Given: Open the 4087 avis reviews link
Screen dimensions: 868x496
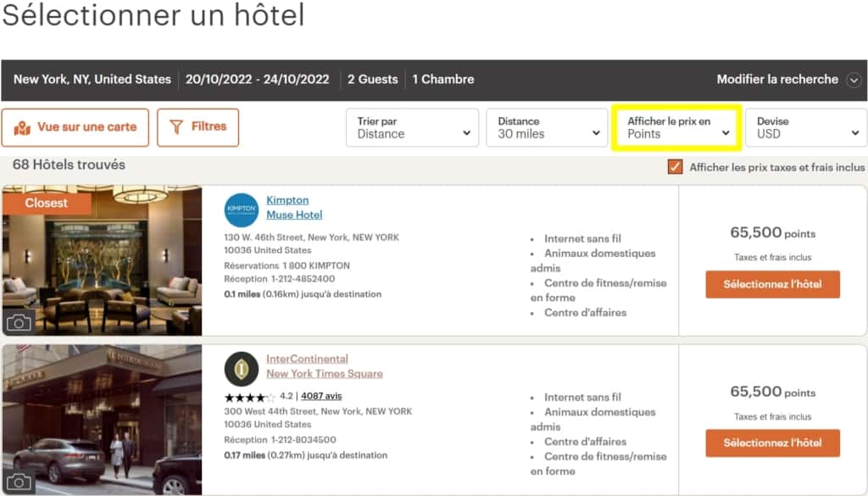Looking at the screenshot, I should (x=321, y=396).
